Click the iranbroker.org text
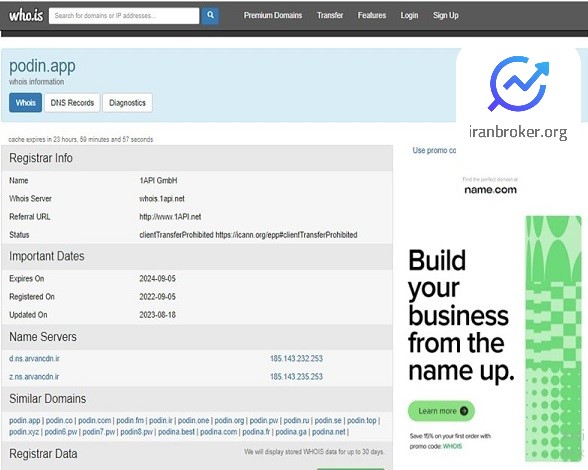This screenshot has width=588, height=470. 518,132
